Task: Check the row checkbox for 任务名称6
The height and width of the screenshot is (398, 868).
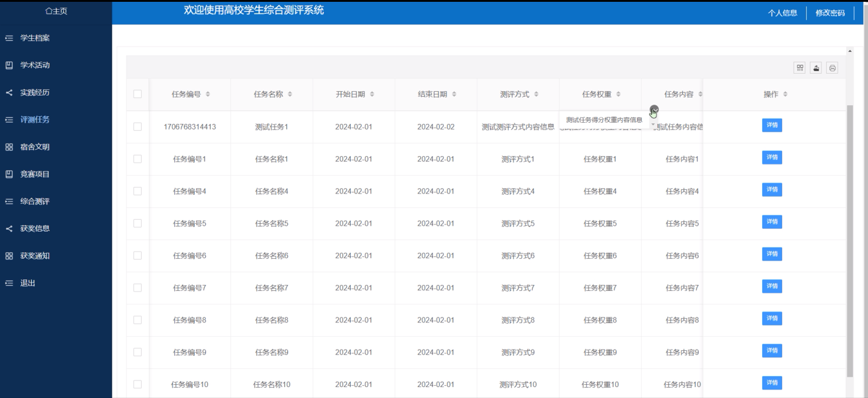Action: (137, 255)
